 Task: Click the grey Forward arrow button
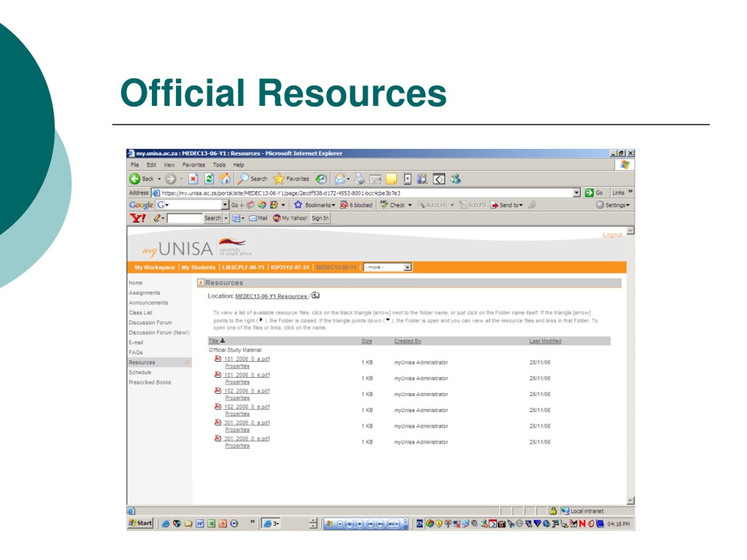pos(170,179)
